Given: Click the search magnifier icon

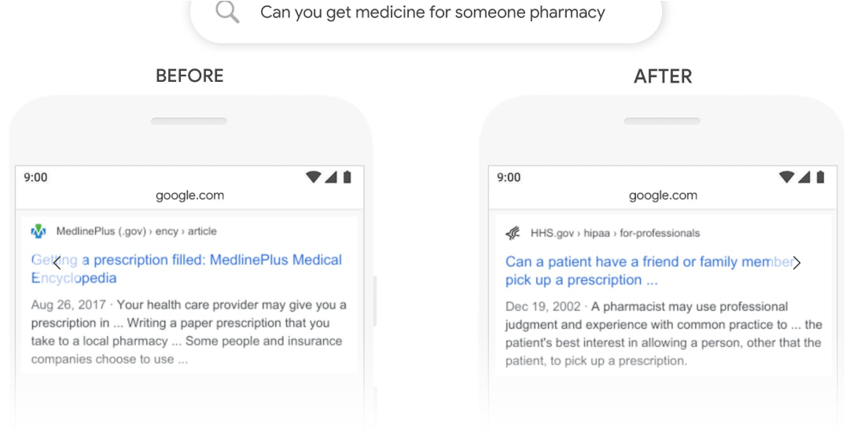Looking at the screenshot, I should [x=227, y=13].
